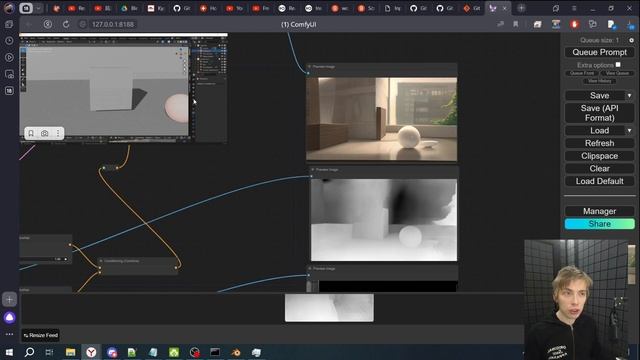Image resolution: width=640 pixels, height=360 pixels.
Task: Open the Windows Start menu
Action: coord(9,352)
